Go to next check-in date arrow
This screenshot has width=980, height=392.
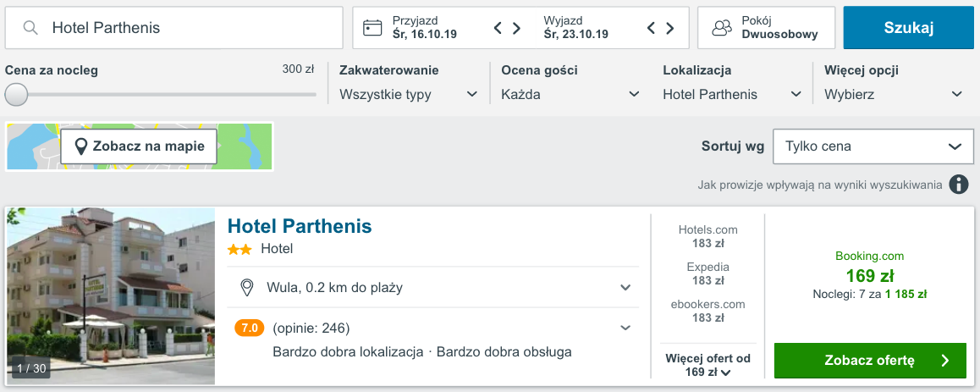click(516, 28)
